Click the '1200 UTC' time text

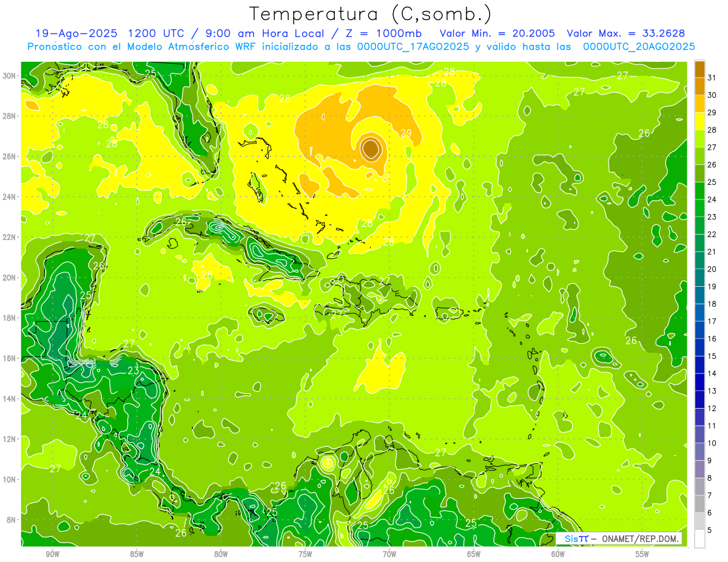pos(157,33)
